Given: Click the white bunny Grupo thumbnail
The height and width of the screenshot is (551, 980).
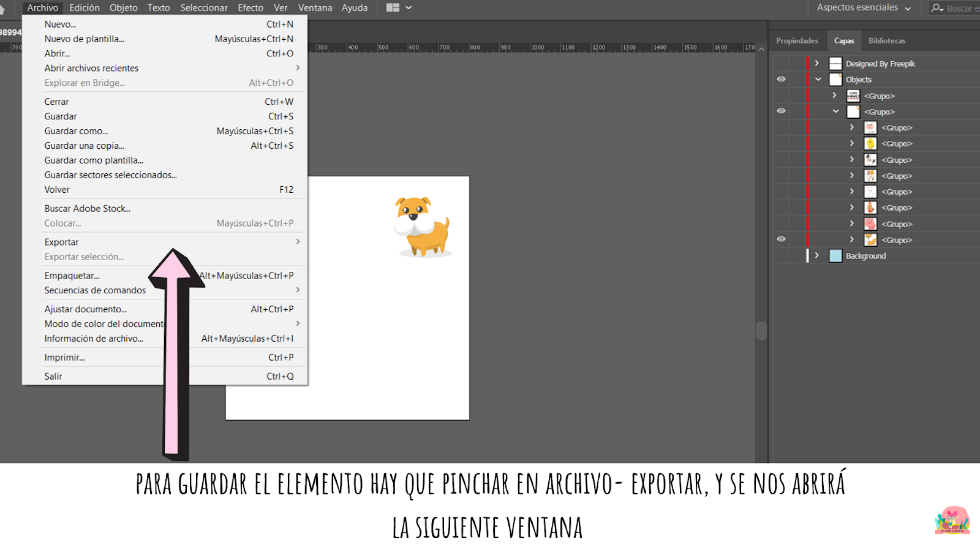Looking at the screenshot, I should pos(870,192).
